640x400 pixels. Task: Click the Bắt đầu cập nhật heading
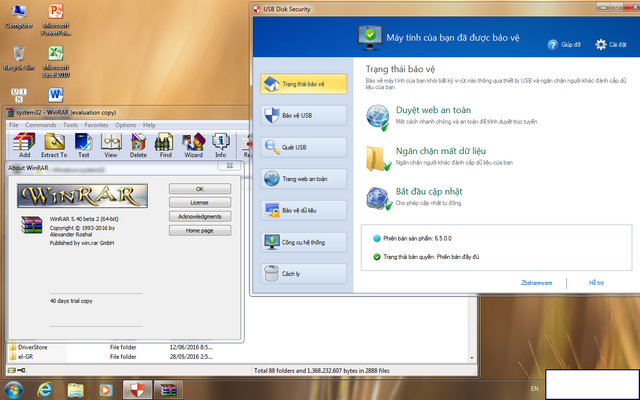coord(429,191)
